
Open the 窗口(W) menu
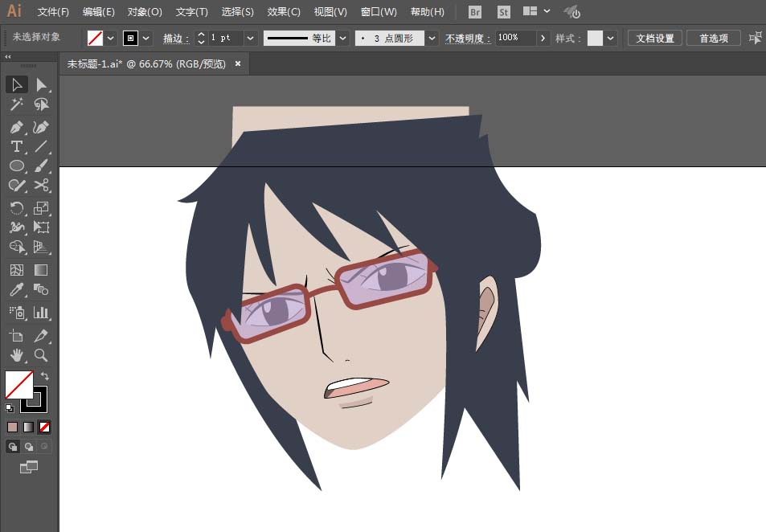click(379, 12)
